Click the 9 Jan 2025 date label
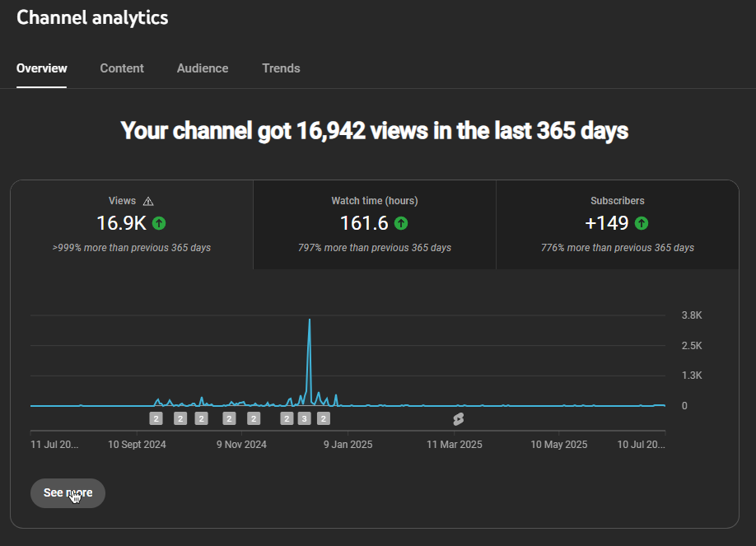The width and height of the screenshot is (756, 546). coord(348,445)
